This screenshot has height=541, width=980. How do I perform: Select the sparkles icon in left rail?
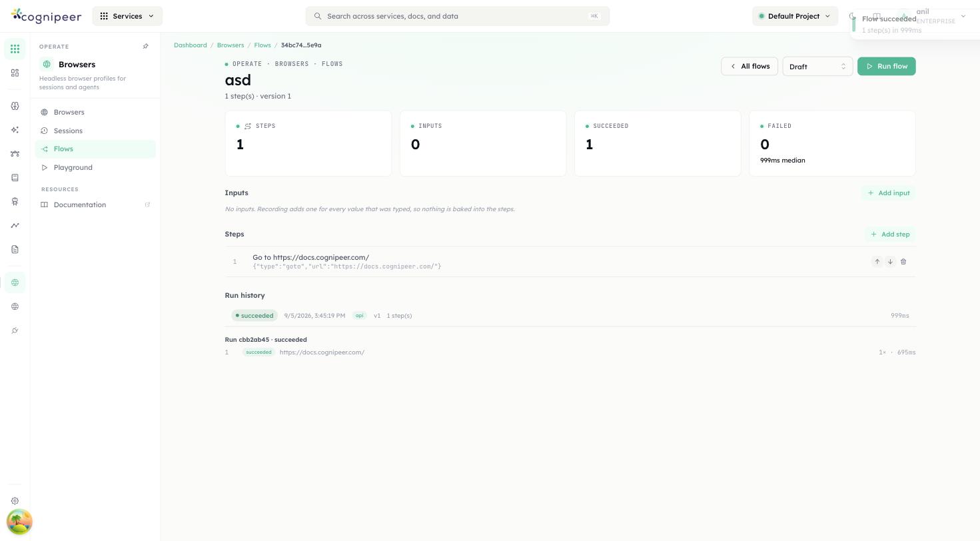point(15,130)
